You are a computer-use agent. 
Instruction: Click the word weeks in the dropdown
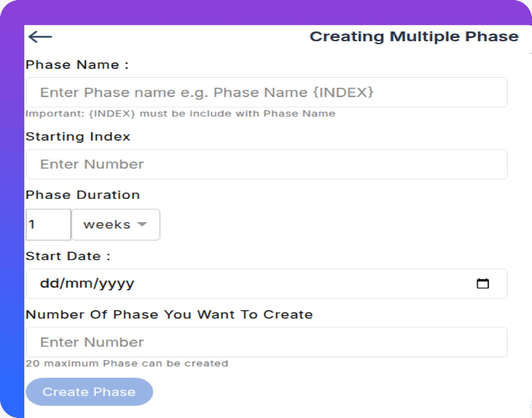click(x=107, y=224)
